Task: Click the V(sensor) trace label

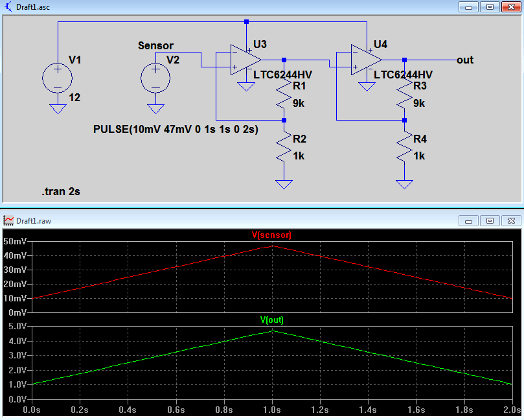Action: click(271, 235)
